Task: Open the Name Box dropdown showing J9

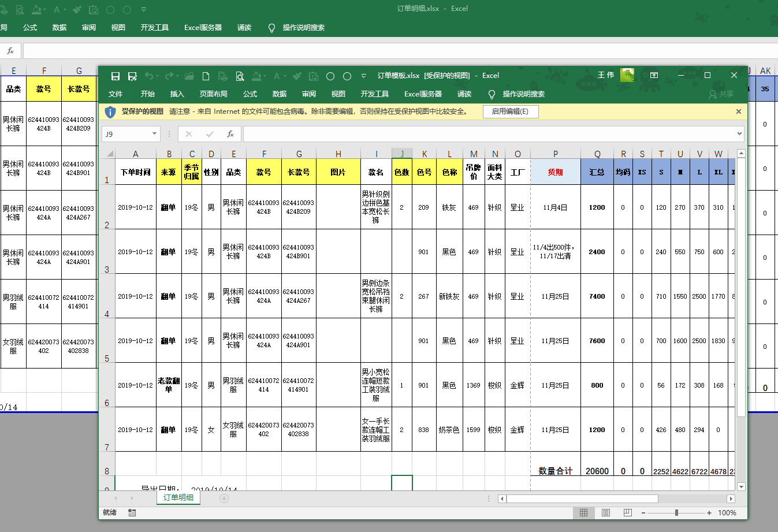Action: point(154,134)
